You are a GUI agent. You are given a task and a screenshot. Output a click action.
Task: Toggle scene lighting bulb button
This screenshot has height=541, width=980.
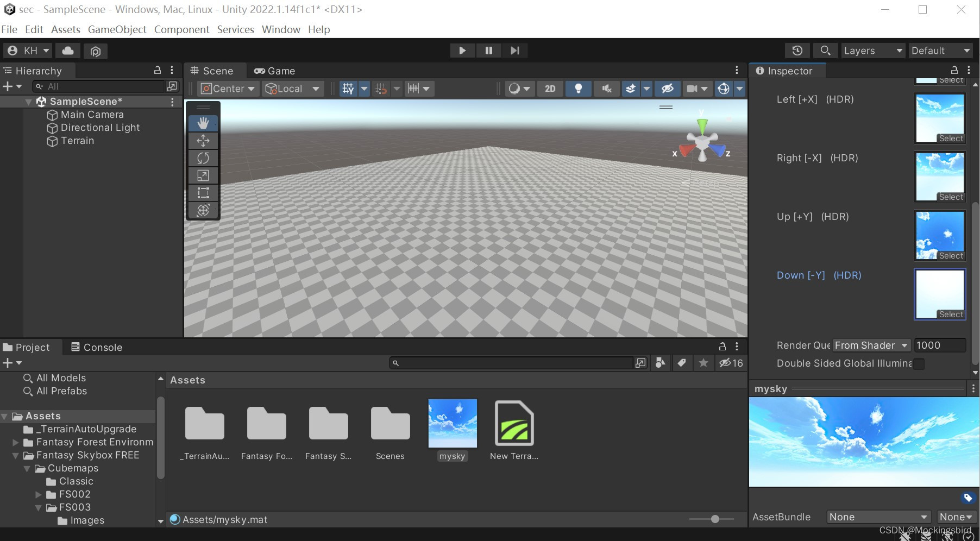[x=579, y=89]
